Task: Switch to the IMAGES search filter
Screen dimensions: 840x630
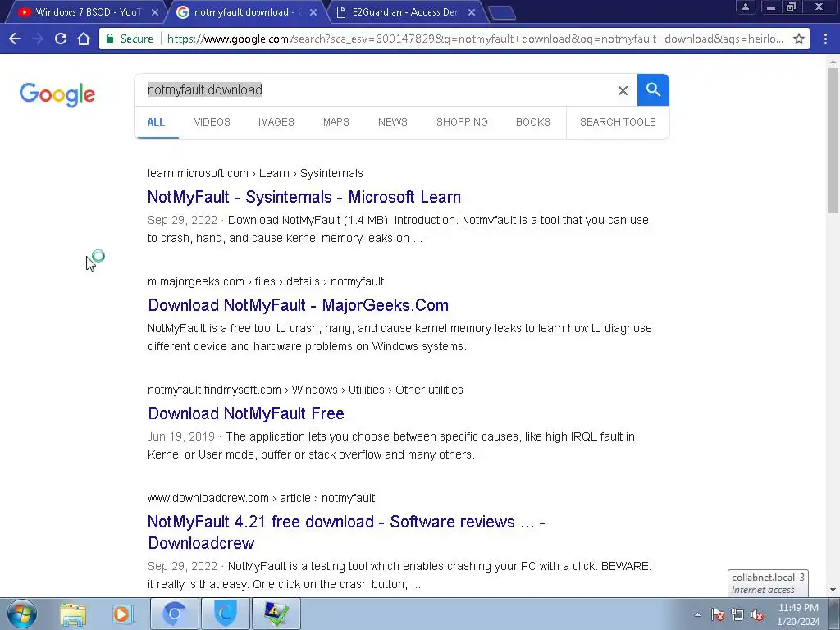Action: coord(276,122)
